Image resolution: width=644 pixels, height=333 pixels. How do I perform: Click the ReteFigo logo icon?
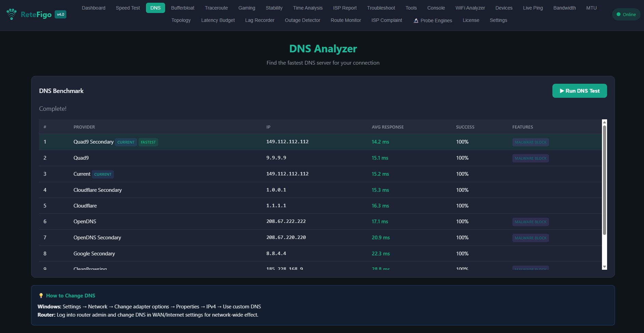[x=11, y=14]
